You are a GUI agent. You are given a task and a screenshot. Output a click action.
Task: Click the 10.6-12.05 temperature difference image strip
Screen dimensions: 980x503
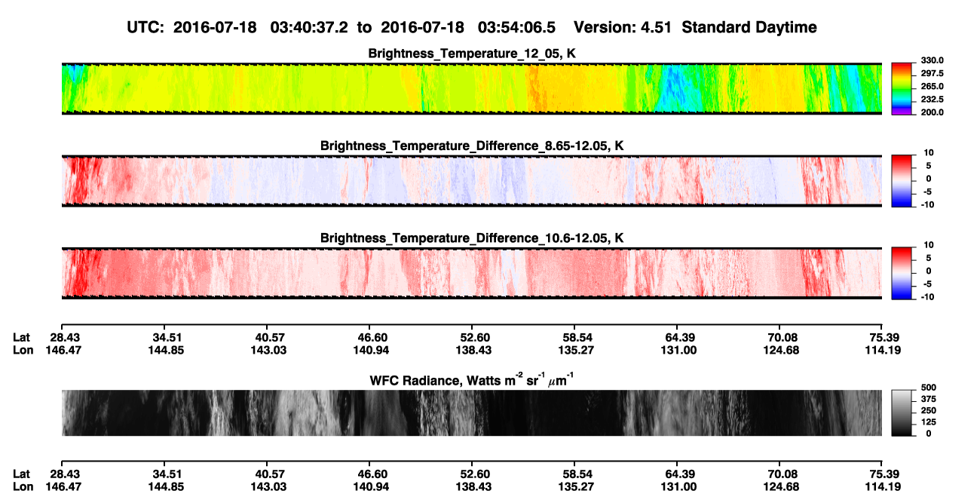click(x=472, y=273)
